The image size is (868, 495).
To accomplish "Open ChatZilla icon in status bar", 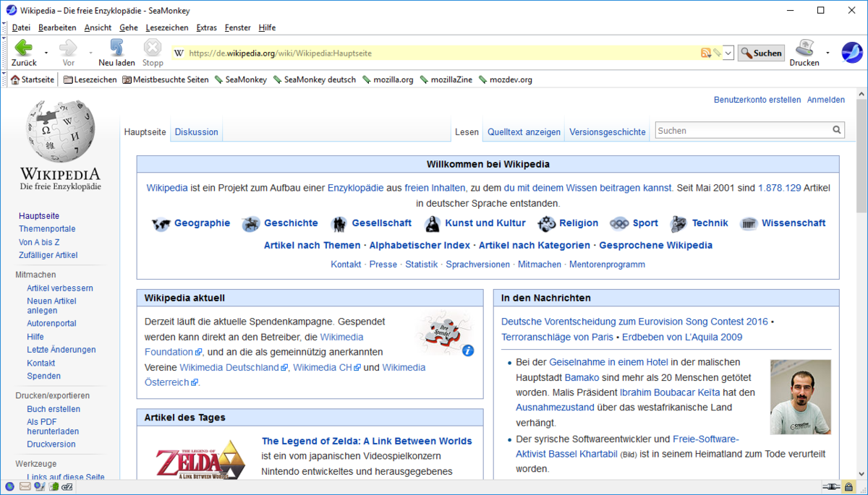I will coord(67,487).
